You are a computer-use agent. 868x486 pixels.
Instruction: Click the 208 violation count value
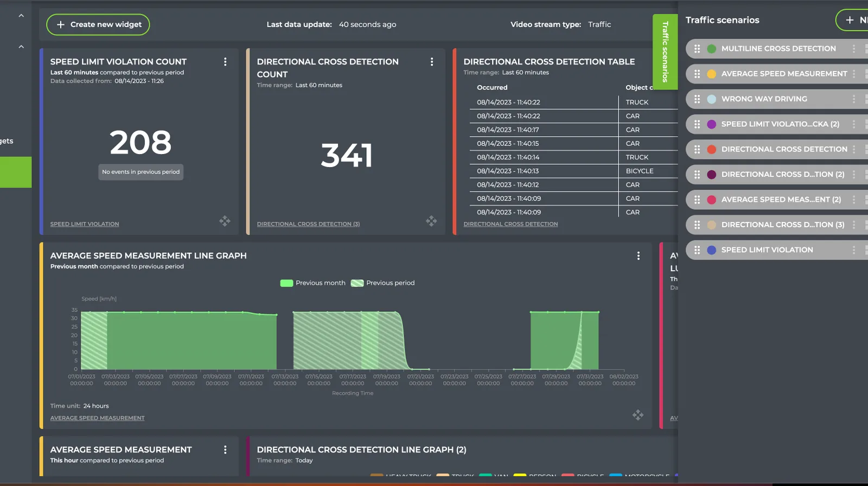pos(141,143)
